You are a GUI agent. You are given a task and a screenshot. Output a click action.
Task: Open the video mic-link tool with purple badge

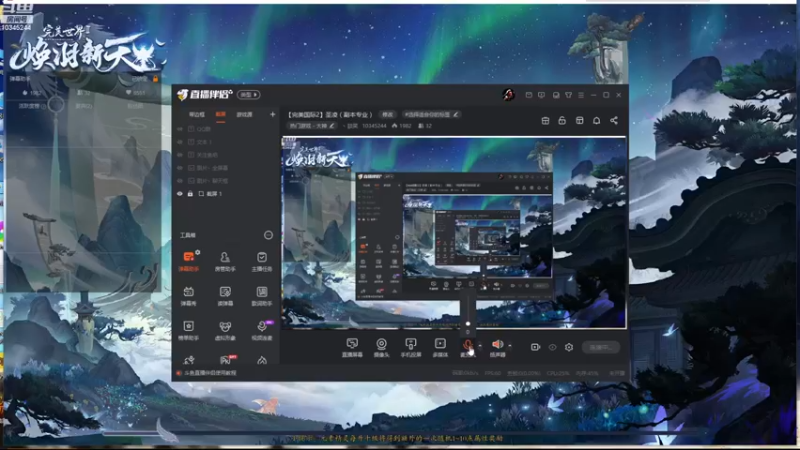262,330
